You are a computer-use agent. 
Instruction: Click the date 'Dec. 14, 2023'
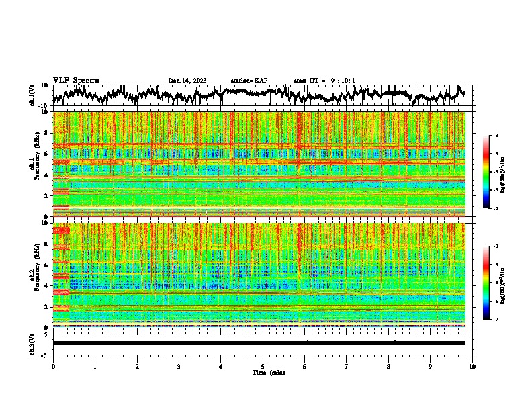click(x=187, y=81)
